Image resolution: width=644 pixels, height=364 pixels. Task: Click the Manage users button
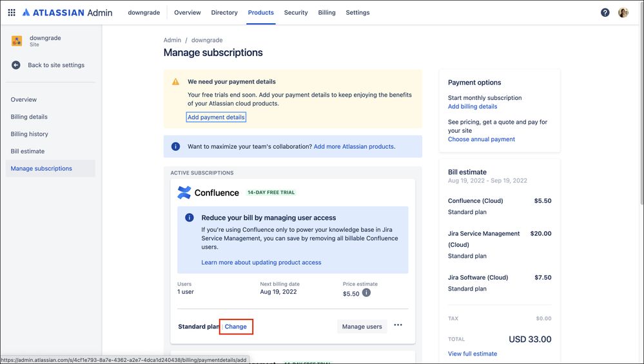[362, 327]
